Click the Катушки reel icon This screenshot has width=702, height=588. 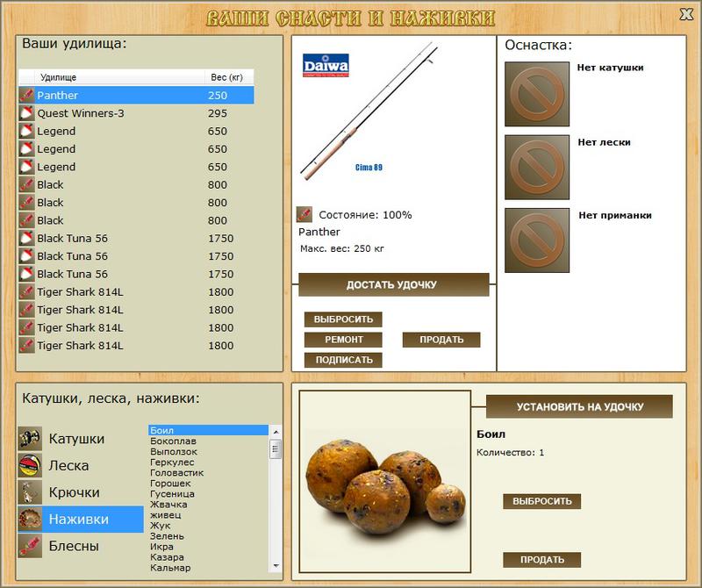tap(30, 439)
